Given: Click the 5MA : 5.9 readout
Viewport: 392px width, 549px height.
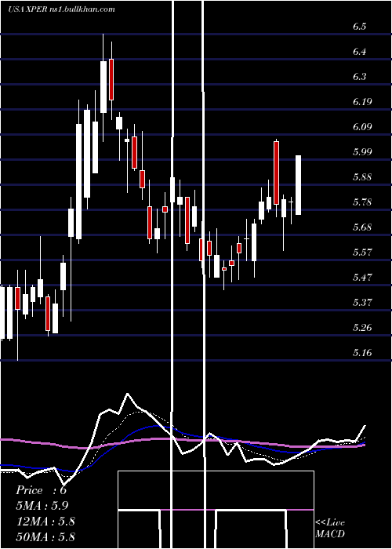Looking at the screenshot, I should [42, 505].
